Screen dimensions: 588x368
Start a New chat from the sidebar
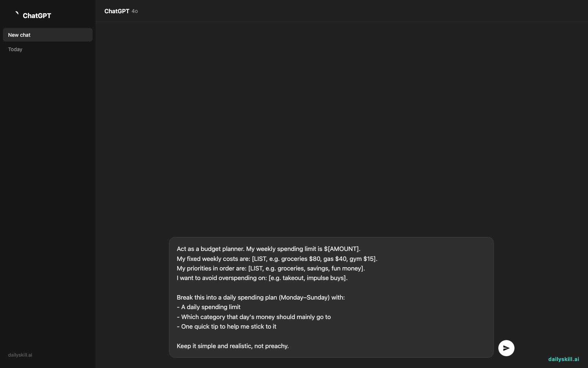click(x=48, y=35)
